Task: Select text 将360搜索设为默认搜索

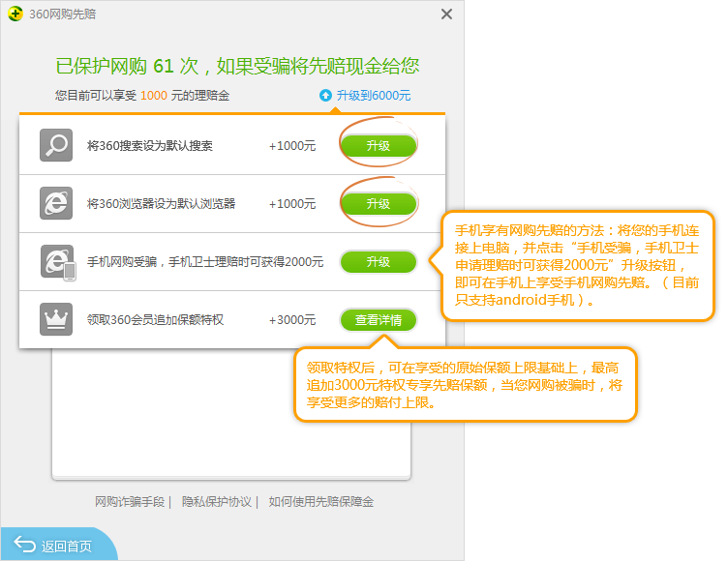Action: pyautogui.click(x=150, y=146)
